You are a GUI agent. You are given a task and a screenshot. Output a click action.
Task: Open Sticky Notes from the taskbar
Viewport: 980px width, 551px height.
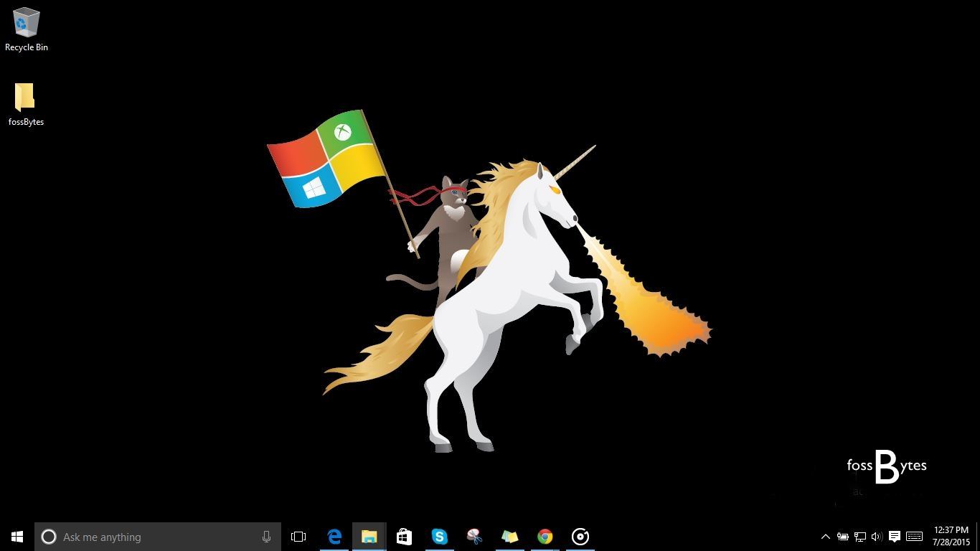click(510, 537)
